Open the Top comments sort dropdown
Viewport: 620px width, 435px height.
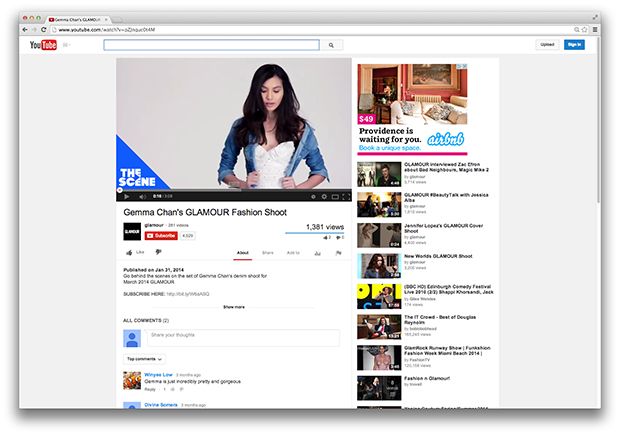tap(144, 359)
